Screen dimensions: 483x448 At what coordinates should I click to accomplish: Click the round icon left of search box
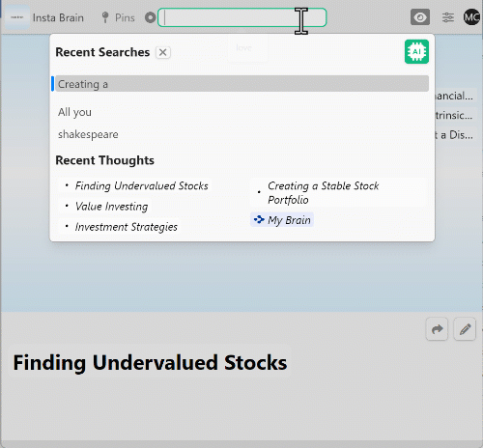(x=150, y=17)
